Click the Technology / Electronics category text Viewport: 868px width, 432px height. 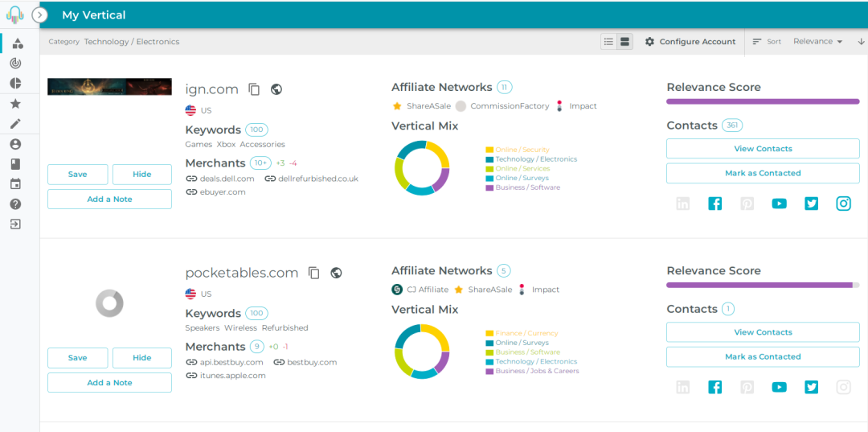click(x=132, y=42)
